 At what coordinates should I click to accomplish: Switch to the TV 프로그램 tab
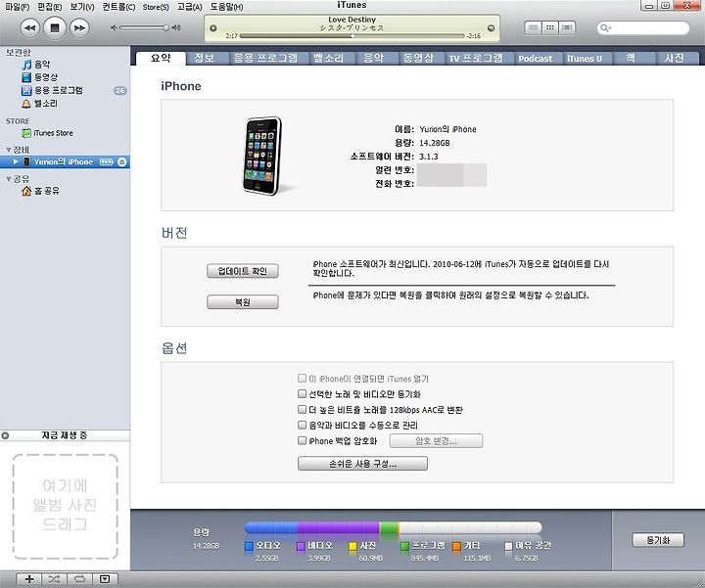(x=475, y=59)
